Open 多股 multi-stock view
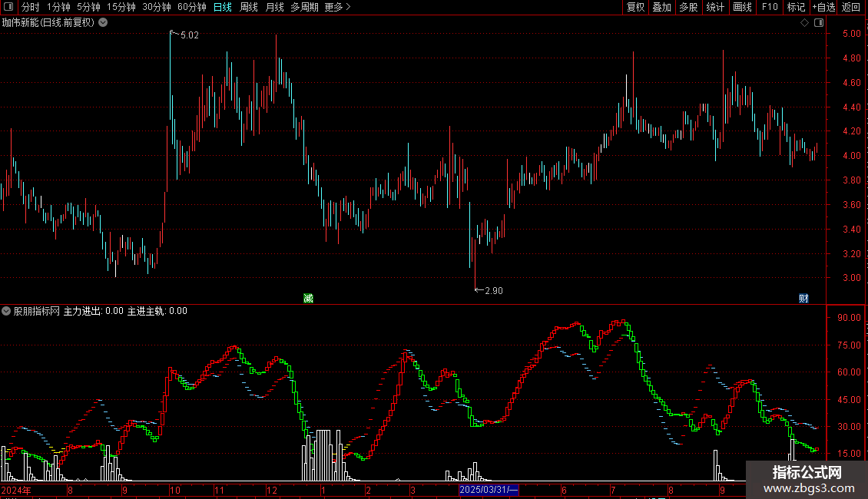868x499 pixels. [688, 7]
